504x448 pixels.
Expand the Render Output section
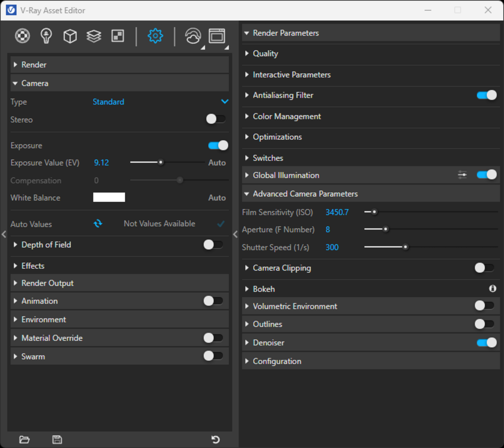[119, 283]
